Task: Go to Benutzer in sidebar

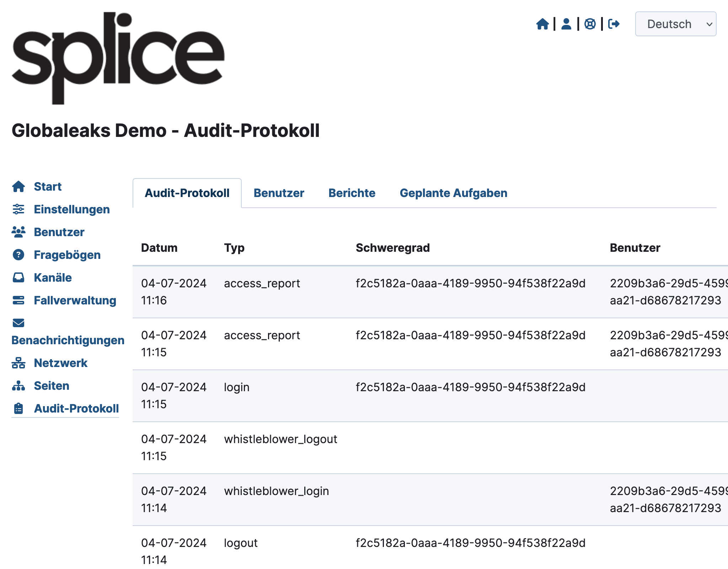Action: [59, 232]
